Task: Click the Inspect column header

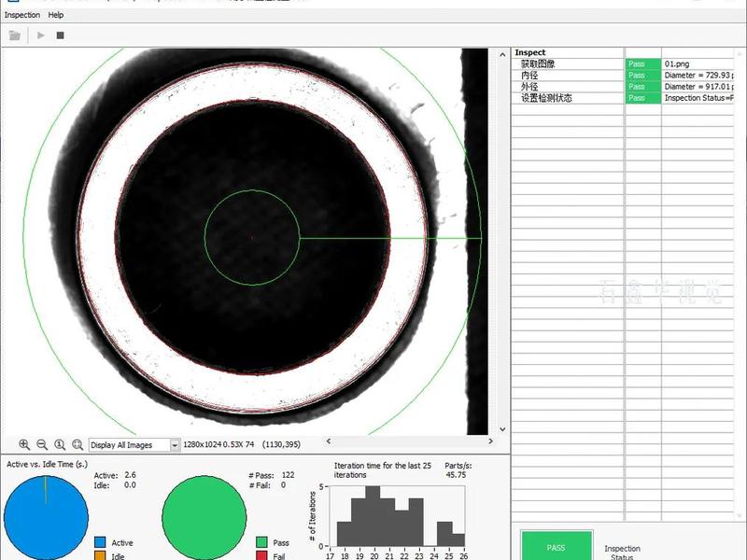Action: click(x=569, y=52)
